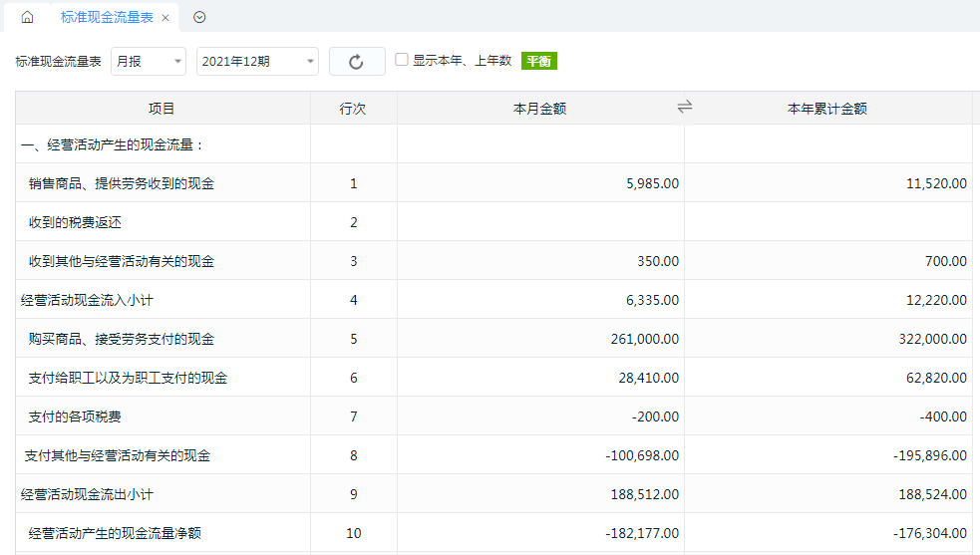The height and width of the screenshot is (555, 980).
Task: Switch to the 标准现金流量表 tab
Action: pos(107,18)
